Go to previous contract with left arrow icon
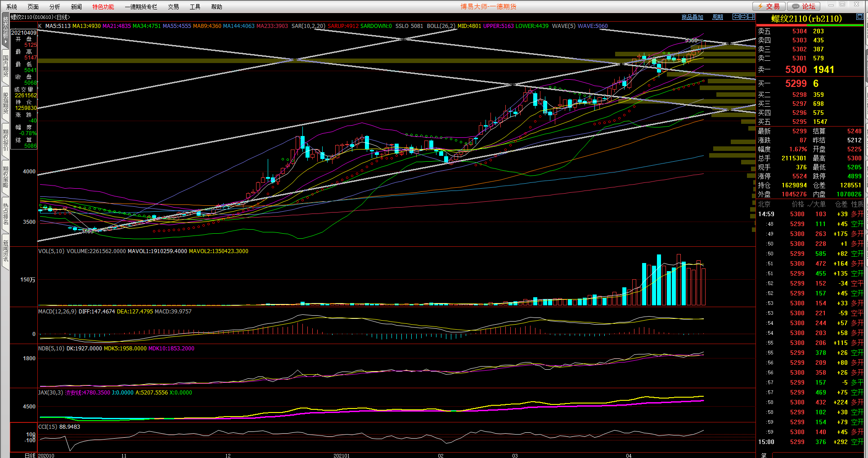The height and width of the screenshot is (458, 868). coord(736,17)
